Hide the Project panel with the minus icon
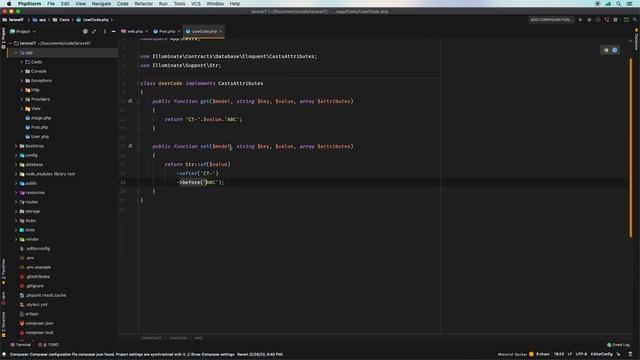 tap(113, 31)
